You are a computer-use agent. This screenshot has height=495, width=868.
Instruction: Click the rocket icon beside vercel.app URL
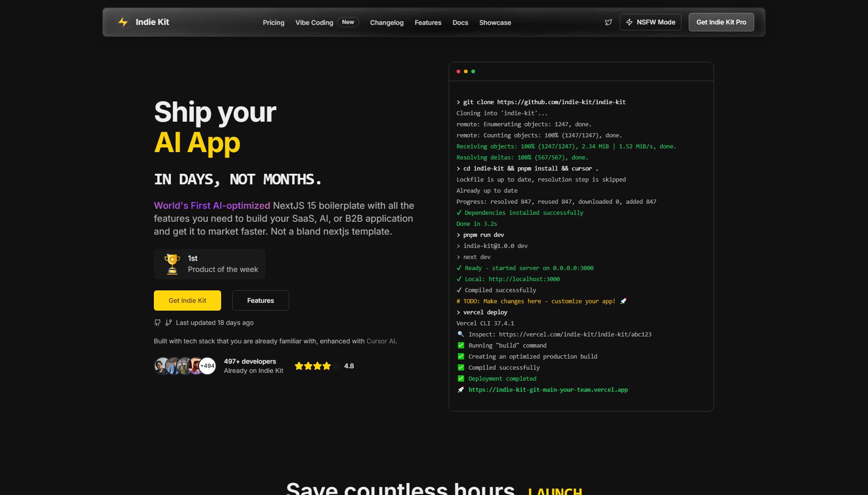461,389
